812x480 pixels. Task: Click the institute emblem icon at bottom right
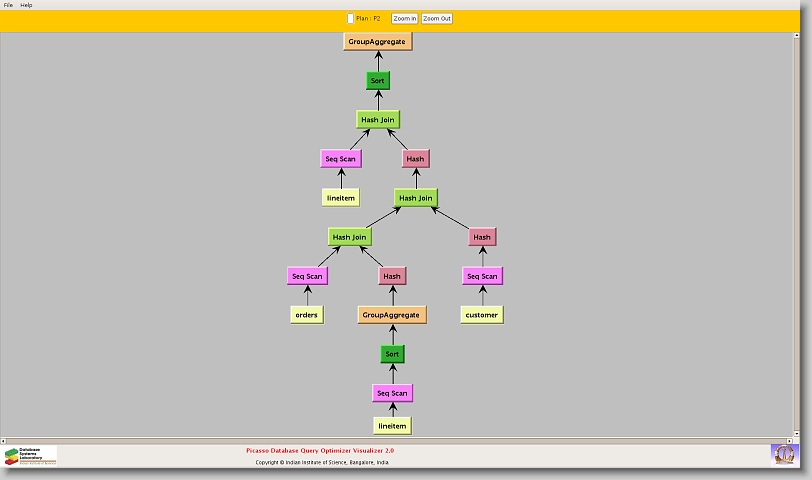click(784, 454)
